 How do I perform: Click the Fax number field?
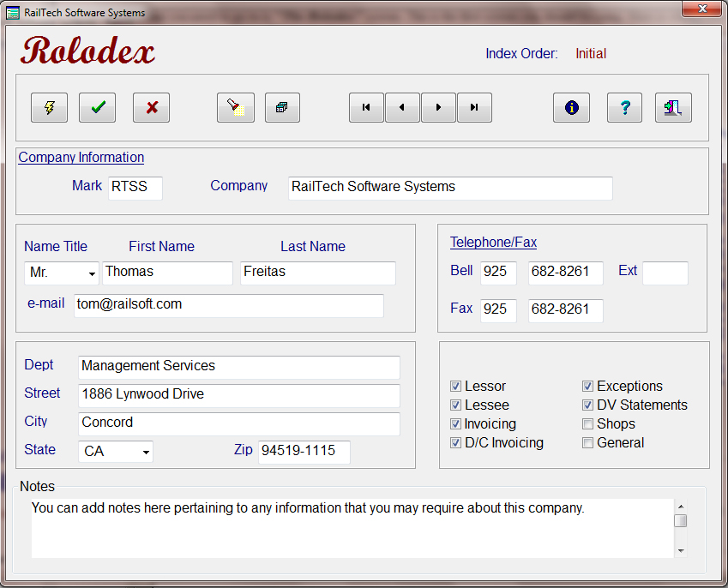tap(566, 310)
